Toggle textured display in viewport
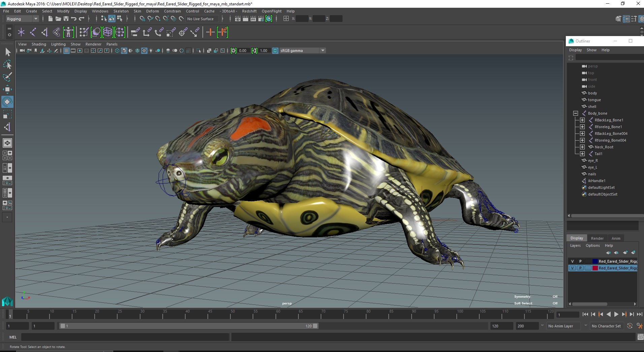Screen dimensions: 644x352 144,51
